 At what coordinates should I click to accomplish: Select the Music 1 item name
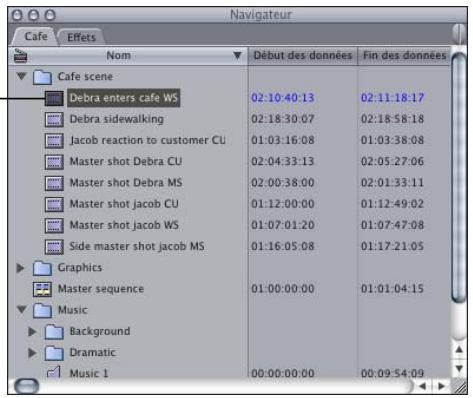89,373
